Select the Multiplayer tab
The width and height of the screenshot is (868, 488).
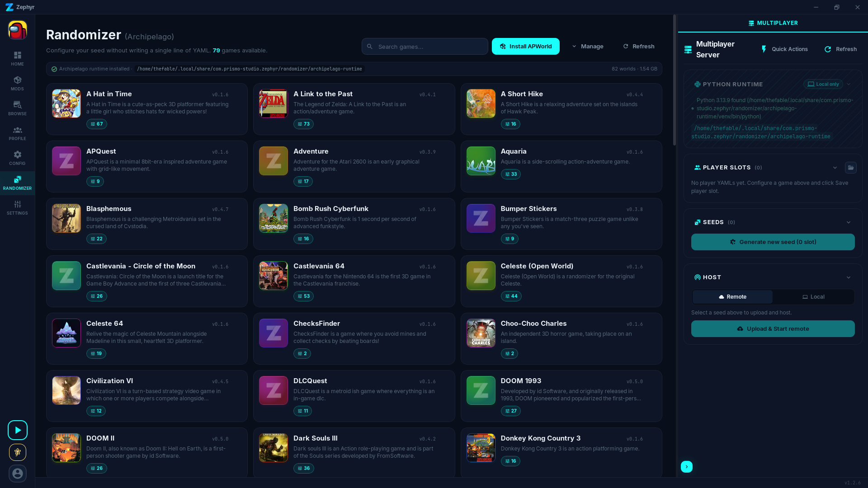[x=773, y=23]
